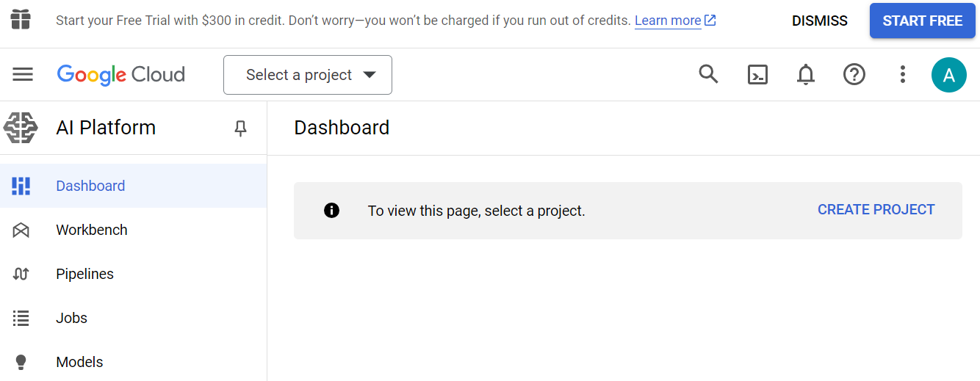Follow the Learn more link

[668, 21]
